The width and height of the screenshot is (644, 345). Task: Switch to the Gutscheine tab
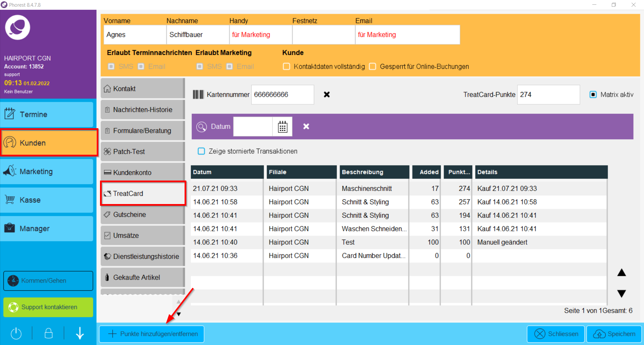click(x=143, y=214)
